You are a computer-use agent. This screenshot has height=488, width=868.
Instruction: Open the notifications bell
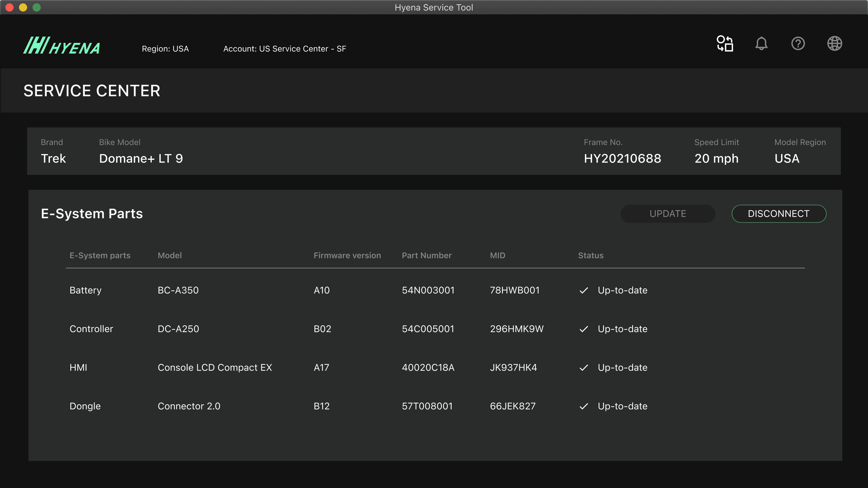[761, 43]
